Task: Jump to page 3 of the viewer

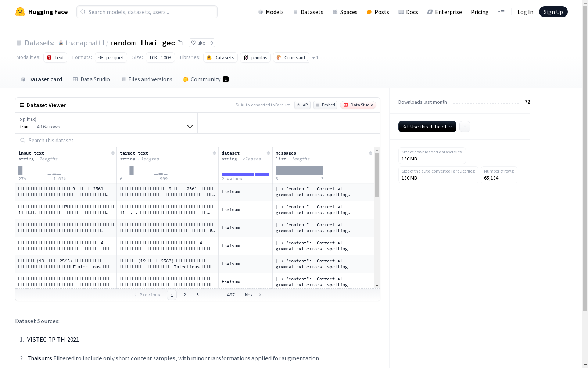Action: coord(197,295)
